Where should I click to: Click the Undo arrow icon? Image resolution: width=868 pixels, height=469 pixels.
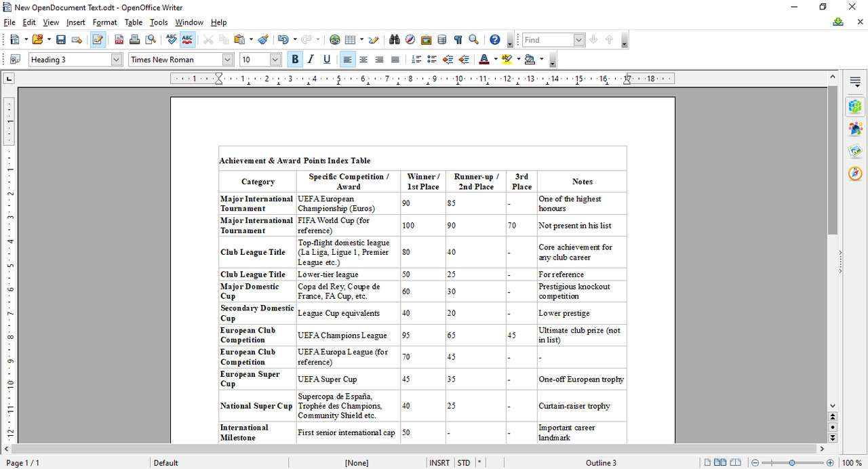(x=283, y=40)
